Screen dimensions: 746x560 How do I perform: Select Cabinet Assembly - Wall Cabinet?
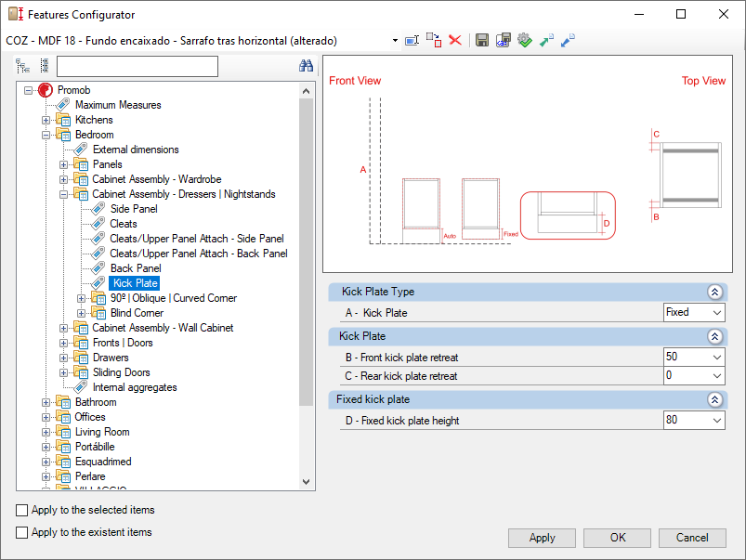(163, 328)
